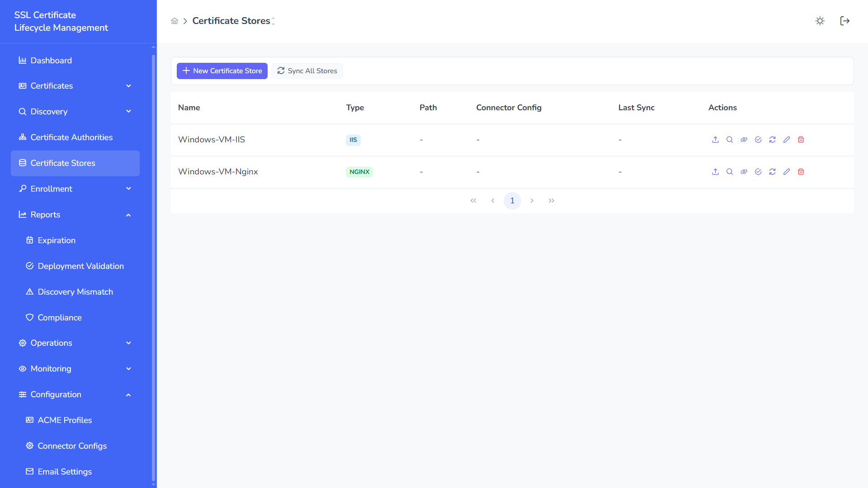
Task: Open search inventory icon for Windows-VM-Nginx
Action: [x=729, y=172]
